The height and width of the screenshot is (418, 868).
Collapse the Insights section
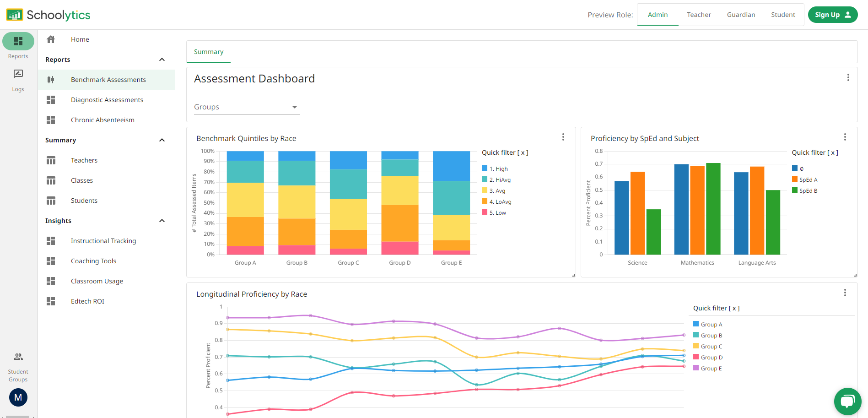pyautogui.click(x=162, y=220)
